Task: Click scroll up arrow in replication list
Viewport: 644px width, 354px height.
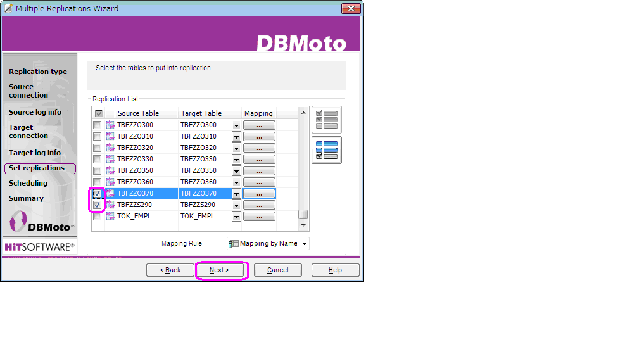Action: point(303,113)
